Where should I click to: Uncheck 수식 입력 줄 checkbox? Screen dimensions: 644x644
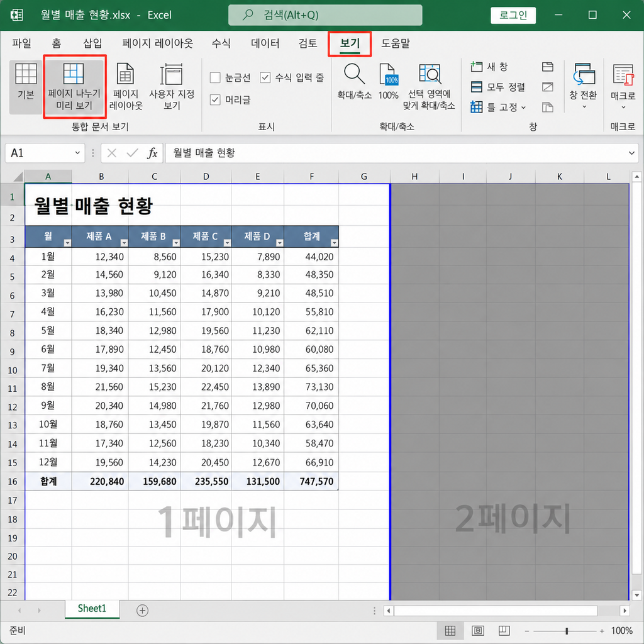tap(265, 77)
